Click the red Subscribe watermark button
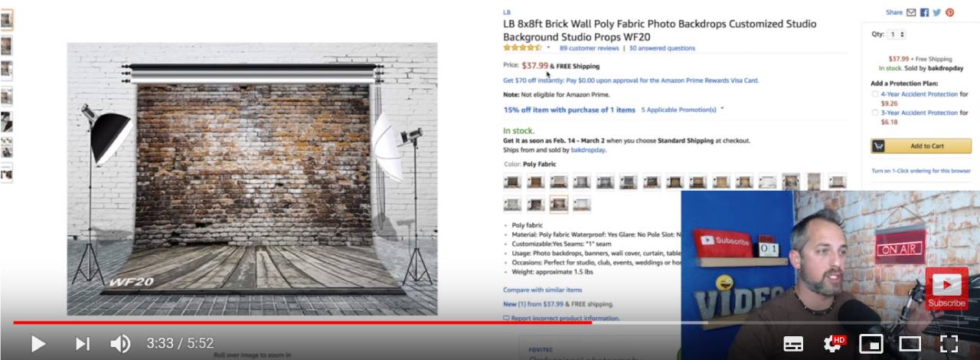The image size is (980, 360). click(x=947, y=289)
